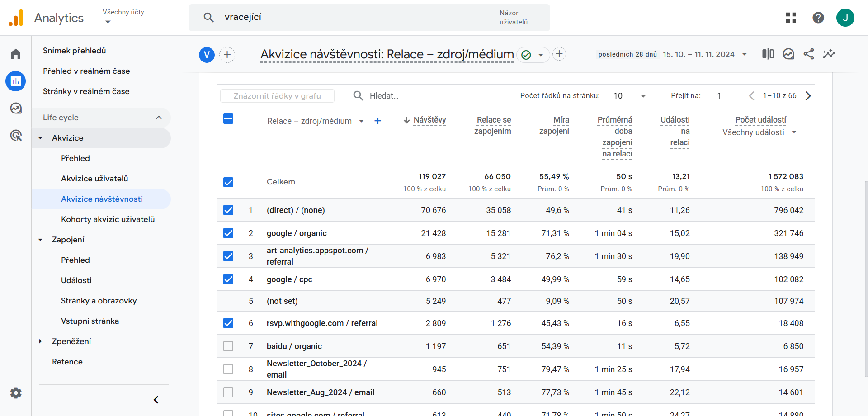Open the Všechny události dropdown

(x=759, y=132)
